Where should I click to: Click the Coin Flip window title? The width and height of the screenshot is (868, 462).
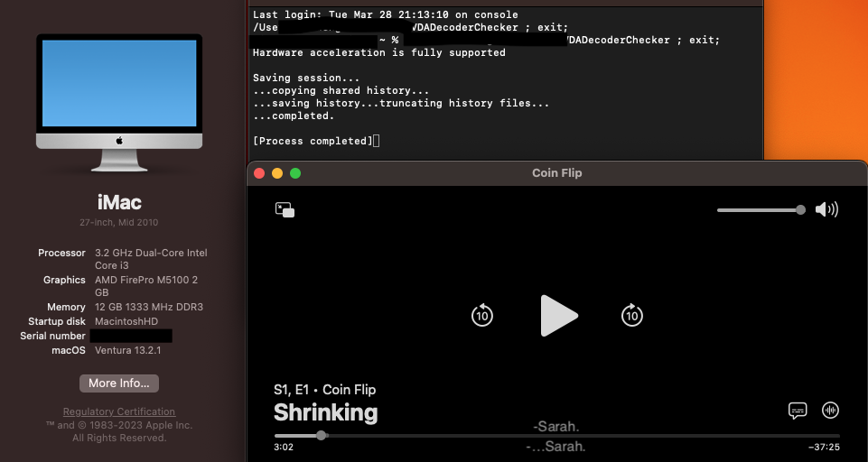click(557, 173)
